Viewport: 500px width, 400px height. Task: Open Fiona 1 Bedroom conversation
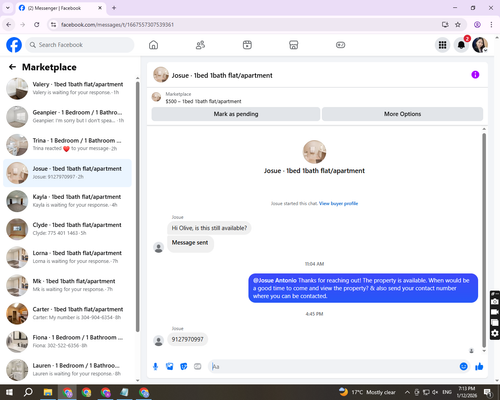coord(68,342)
